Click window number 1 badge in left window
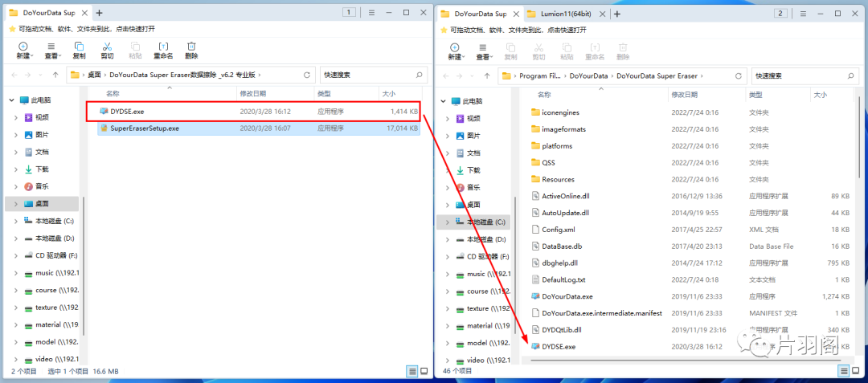The height and width of the screenshot is (383, 868). tap(349, 12)
